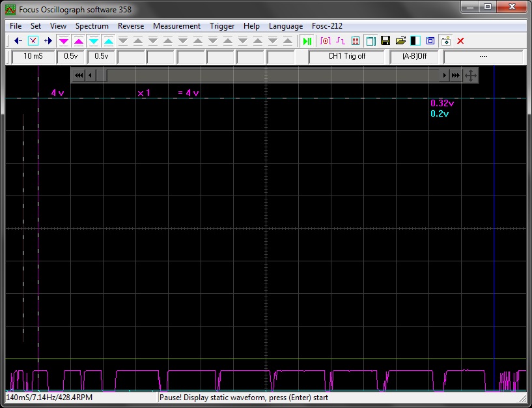Click the magenta step-edge toolbar icon

tap(341, 41)
